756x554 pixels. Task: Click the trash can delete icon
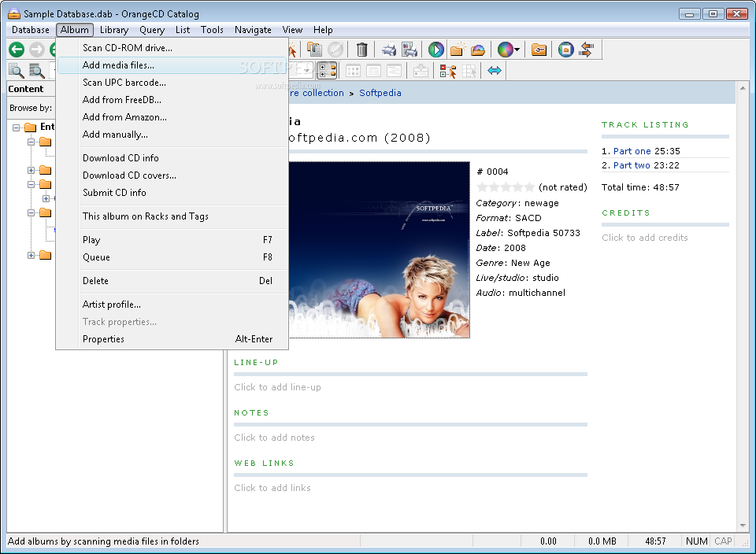click(361, 50)
